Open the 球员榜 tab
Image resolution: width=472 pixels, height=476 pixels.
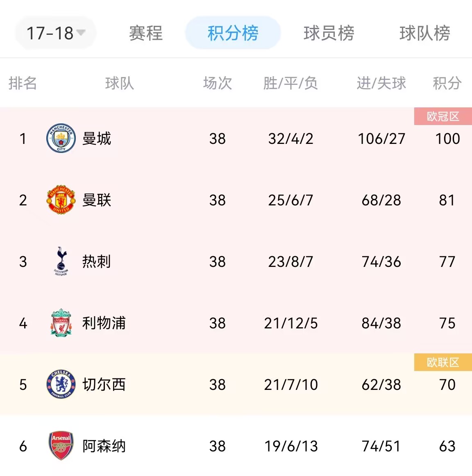[329, 33]
